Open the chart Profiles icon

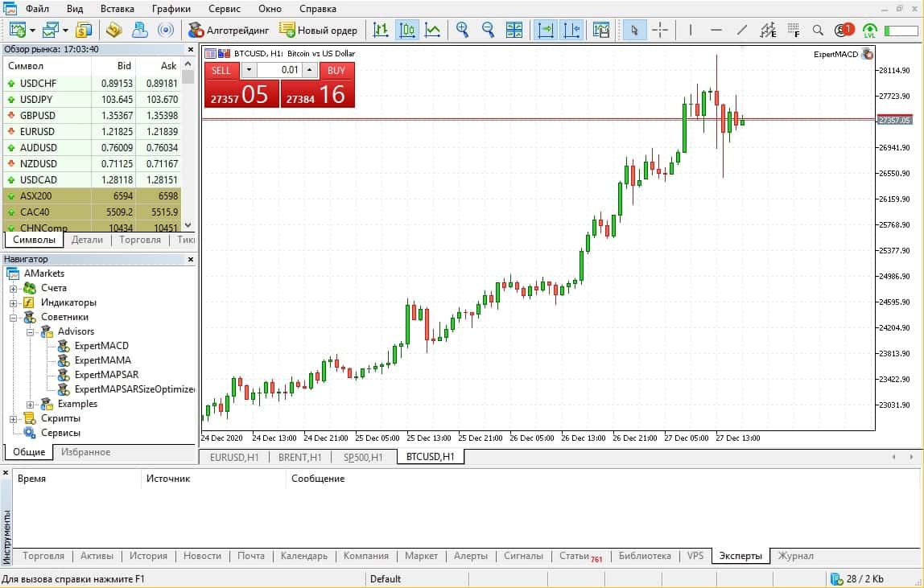tap(51, 30)
